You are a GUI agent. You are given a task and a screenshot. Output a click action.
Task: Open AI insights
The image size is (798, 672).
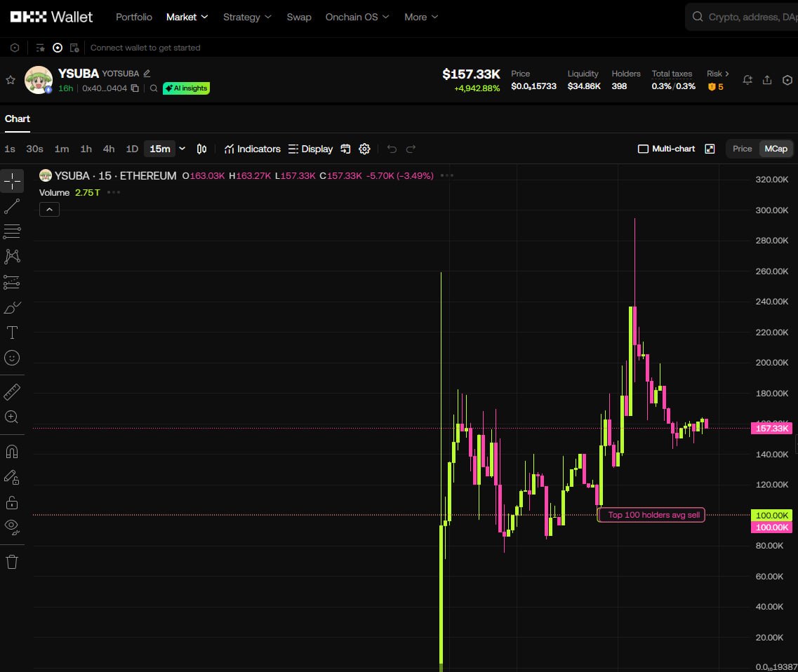(x=186, y=88)
